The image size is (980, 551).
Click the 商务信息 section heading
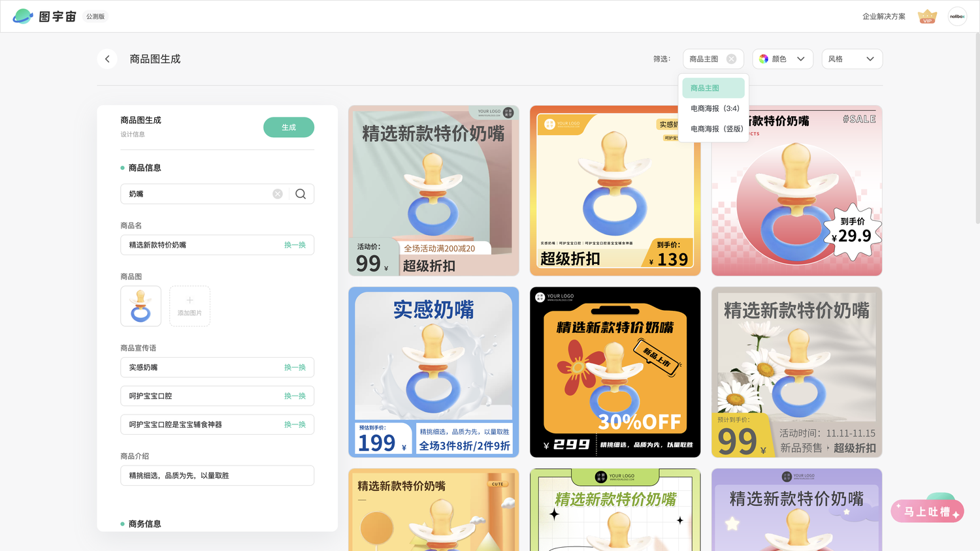tap(144, 524)
